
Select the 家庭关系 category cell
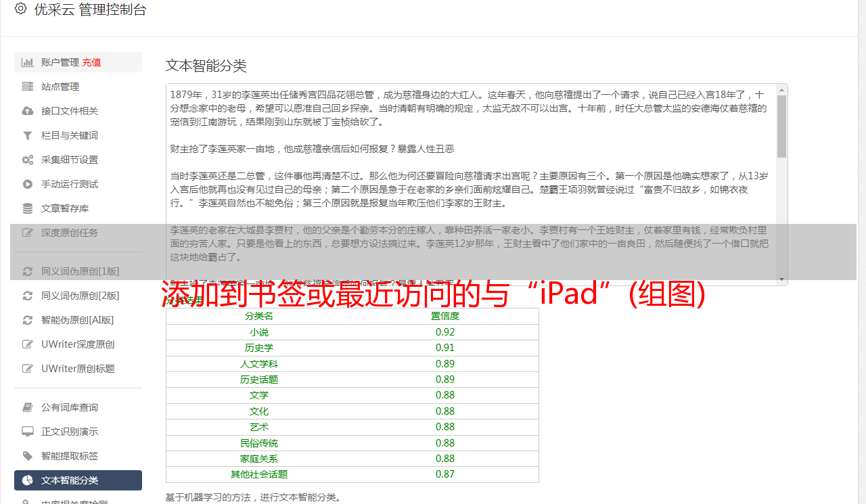[x=259, y=459]
